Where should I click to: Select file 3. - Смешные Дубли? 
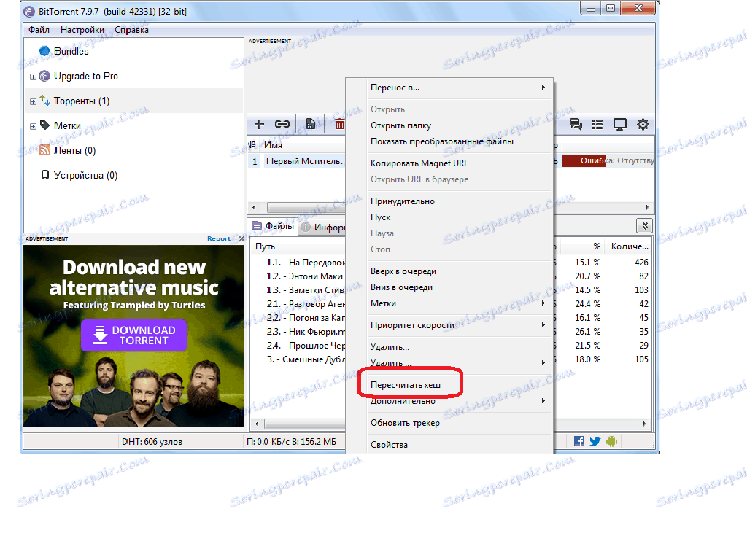point(306,359)
